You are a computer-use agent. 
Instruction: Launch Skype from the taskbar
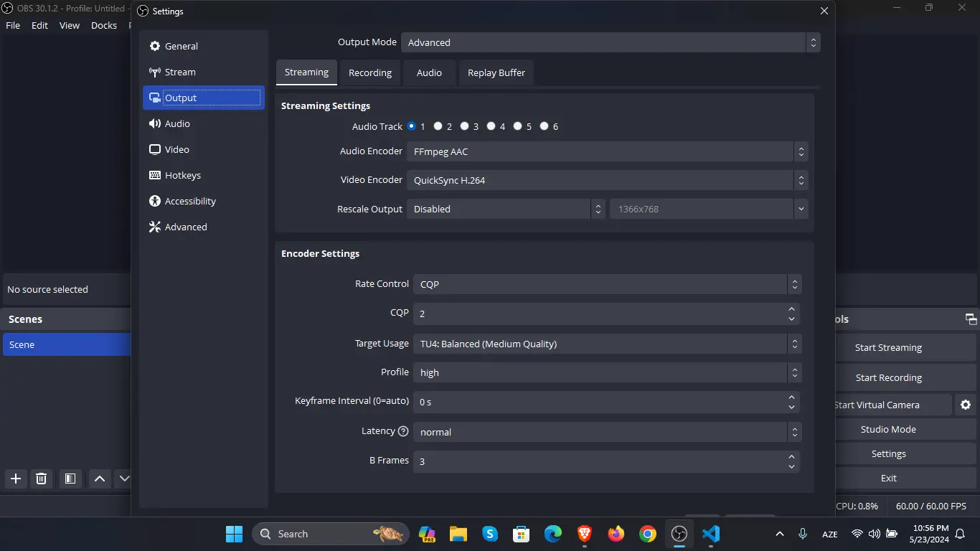click(x=490, y=534)
